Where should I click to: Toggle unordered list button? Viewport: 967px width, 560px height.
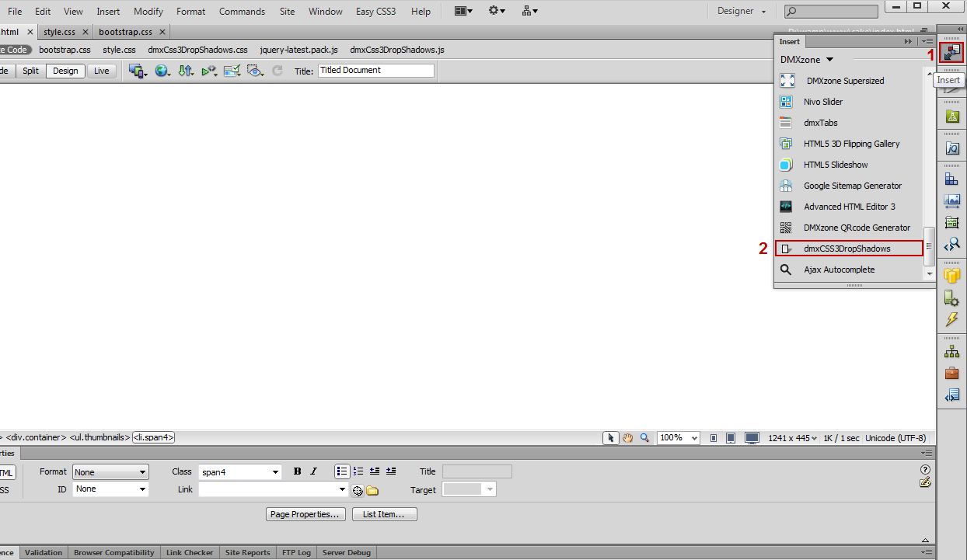pyautogui.click(x=342, y=471)
